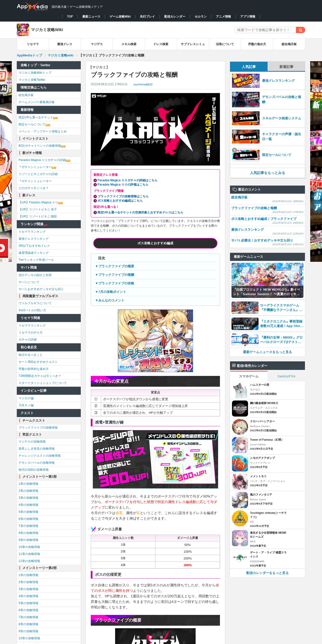The image size is (322, 644).
Task: Open the 勝利の女神 NIKKE news thumbnail
Action: tap(245, 340)
